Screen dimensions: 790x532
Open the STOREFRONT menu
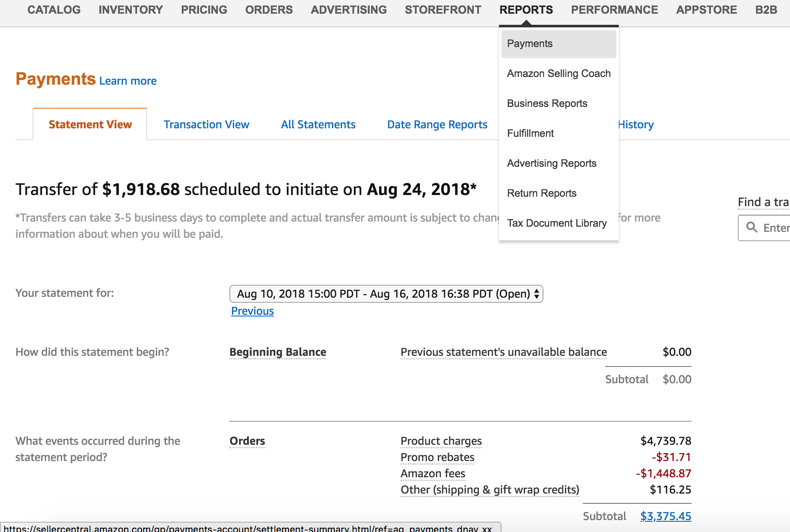click(443, 10)
